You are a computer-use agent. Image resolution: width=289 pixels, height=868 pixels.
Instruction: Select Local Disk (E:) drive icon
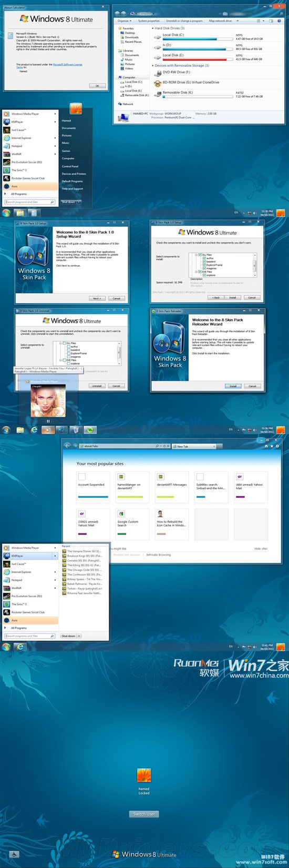coord(158,57)
